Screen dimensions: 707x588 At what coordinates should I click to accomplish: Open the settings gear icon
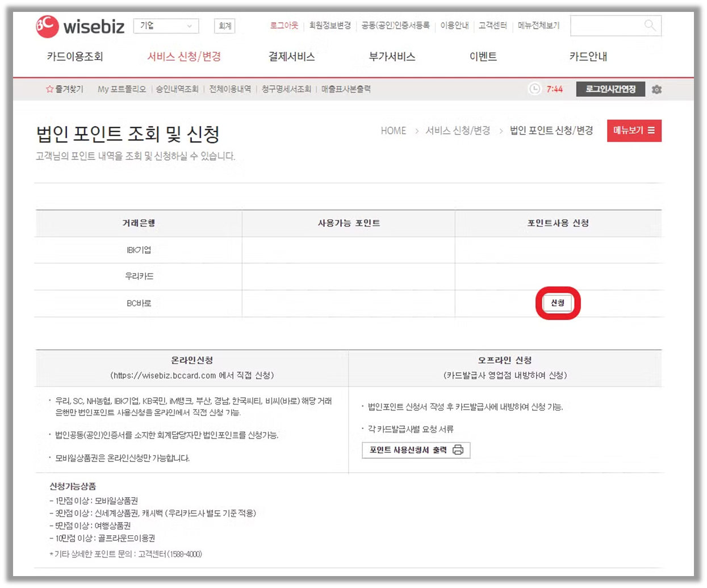pyautogui.click(x=657, y=89)
